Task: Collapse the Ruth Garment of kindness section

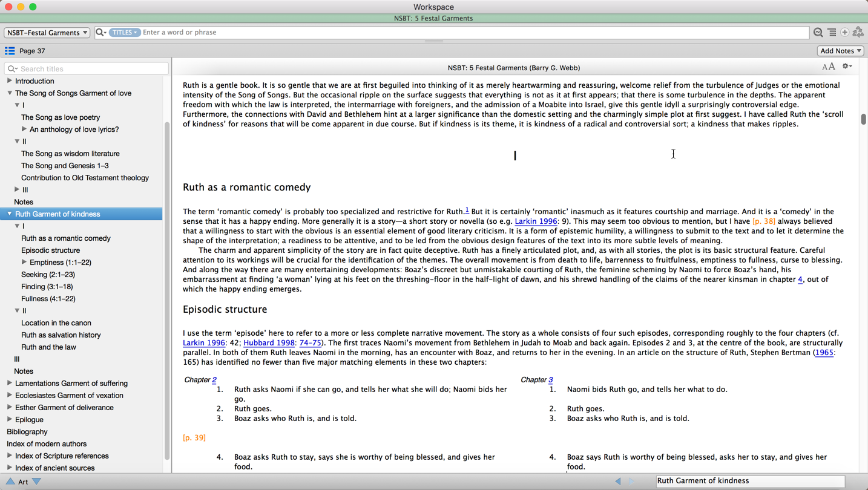Action: point(9,214)
